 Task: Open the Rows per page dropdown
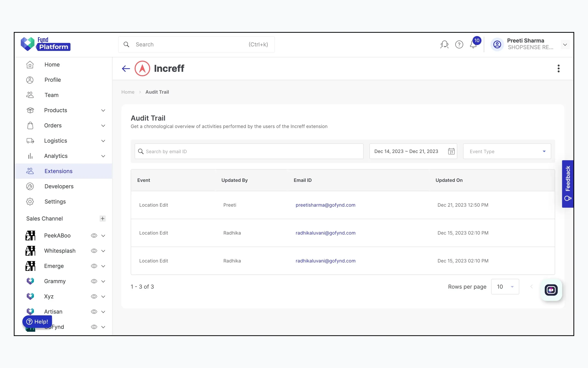[x=505, y=287]
